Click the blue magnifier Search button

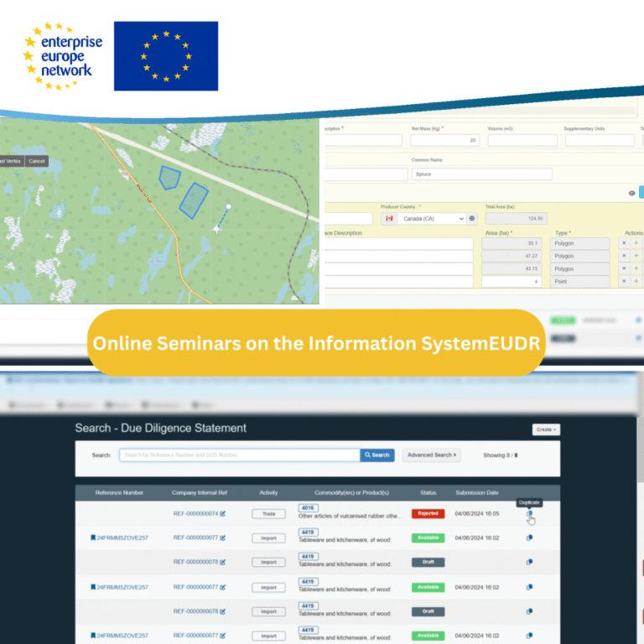[x=377, y=454]
